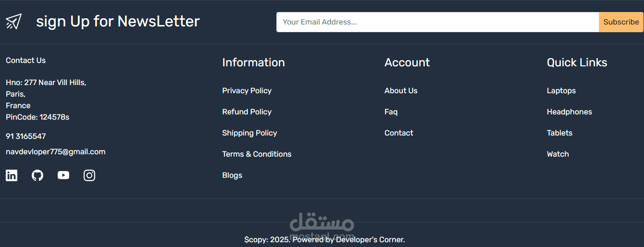Image resolution: width=644 pixels, height=247 pixels.
Task: Open the YouTube channel icon
Action: pos(63,175)
